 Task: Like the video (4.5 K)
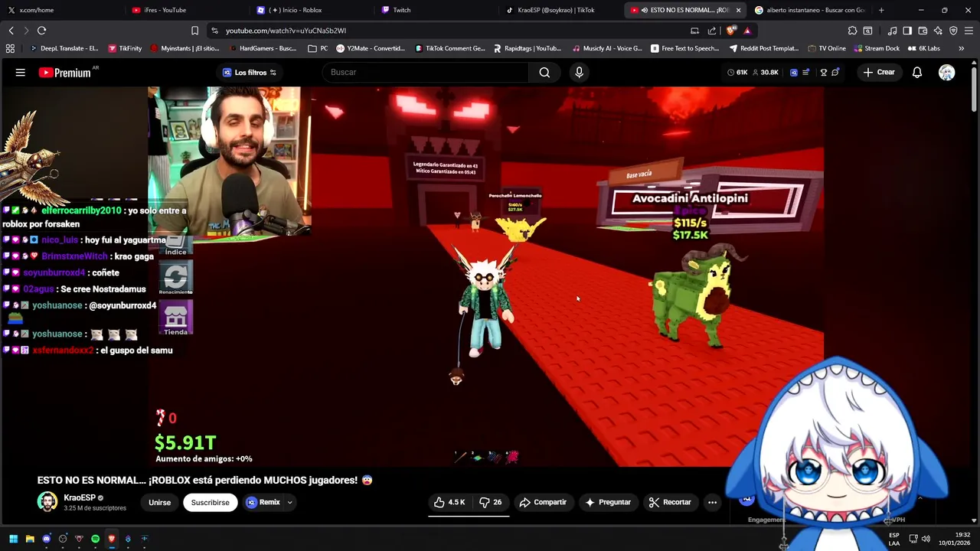click(x=449, y=502)
